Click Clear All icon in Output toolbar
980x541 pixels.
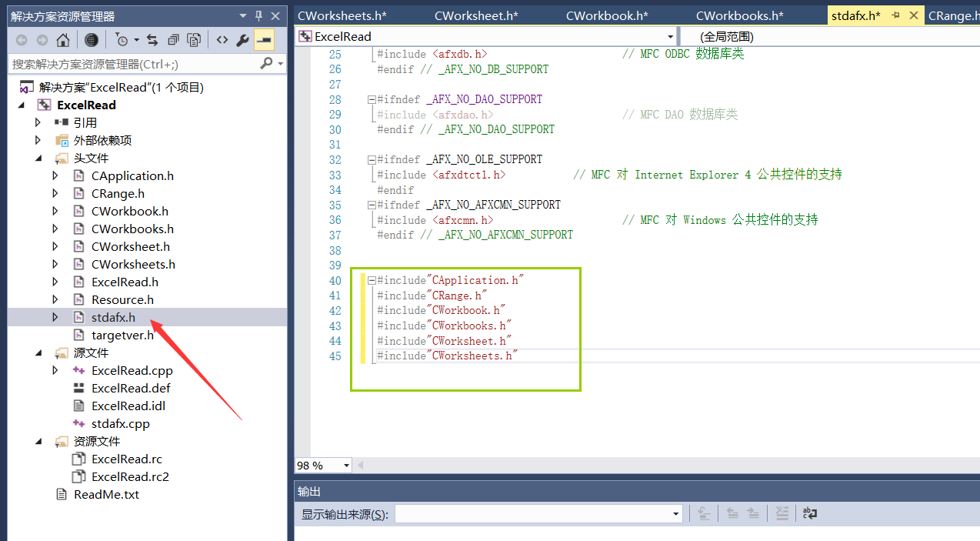pyautogui.click(x=782, y=513)
